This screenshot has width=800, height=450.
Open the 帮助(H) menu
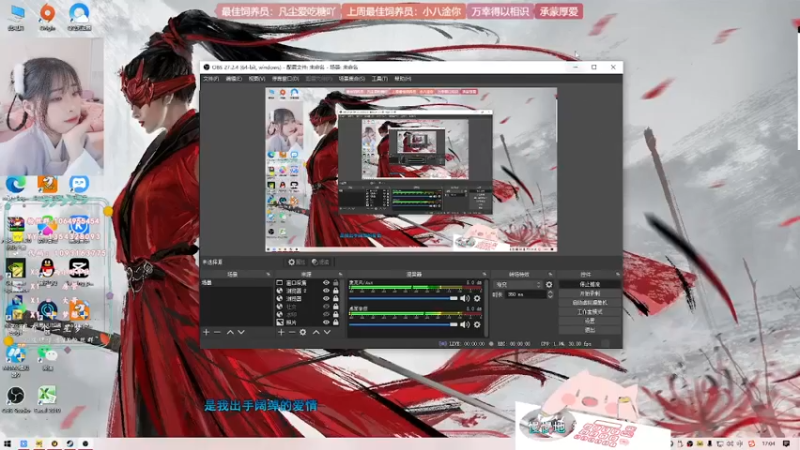403,79
